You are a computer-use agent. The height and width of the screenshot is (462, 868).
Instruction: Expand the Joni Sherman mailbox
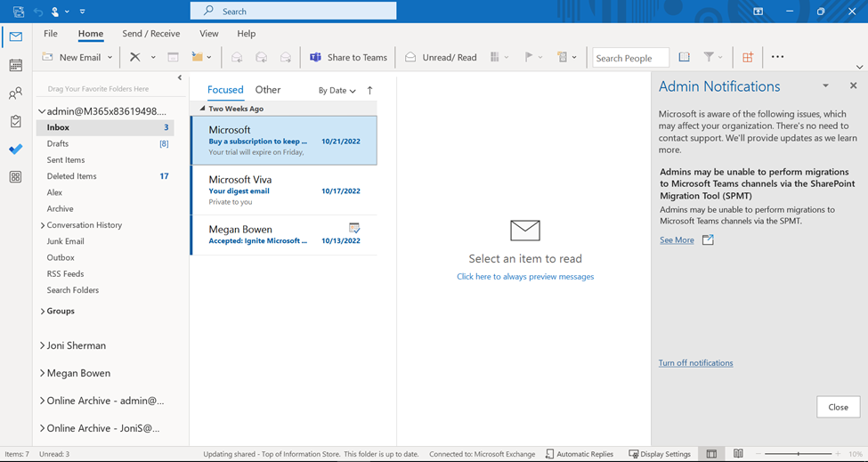pos(42,345)
